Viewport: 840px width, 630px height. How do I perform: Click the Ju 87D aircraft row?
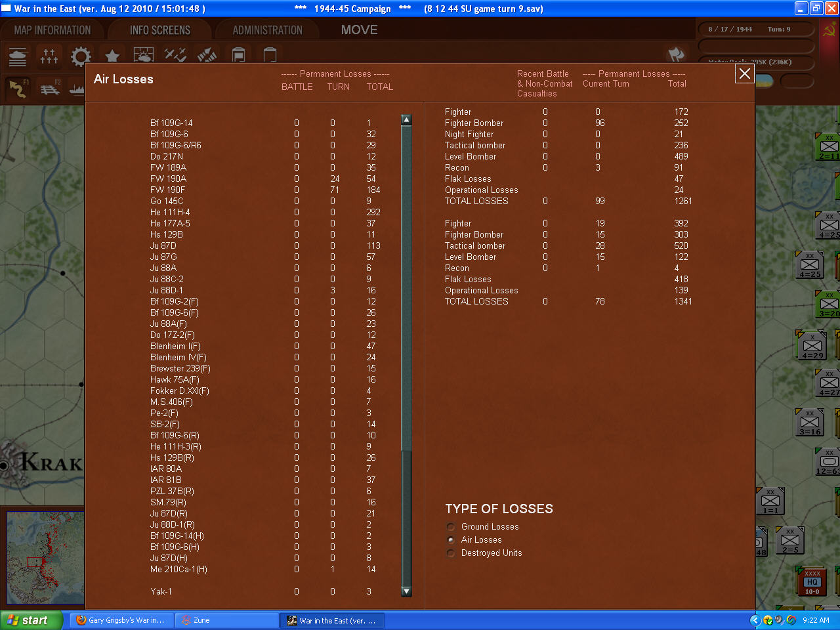point(265,245)
